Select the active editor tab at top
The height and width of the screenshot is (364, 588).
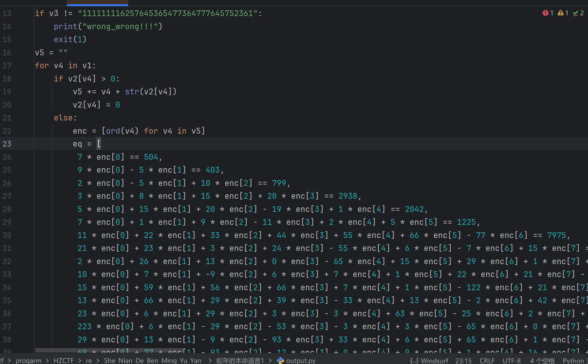tap(97, 3)
